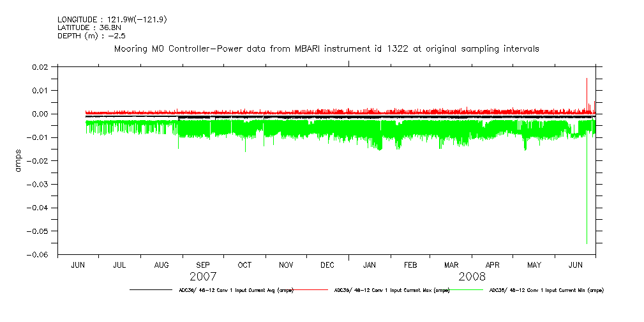Click the SEP month label on x-axis
The width and height of the screenshot is (644, 322).
[x=203, y=264]
